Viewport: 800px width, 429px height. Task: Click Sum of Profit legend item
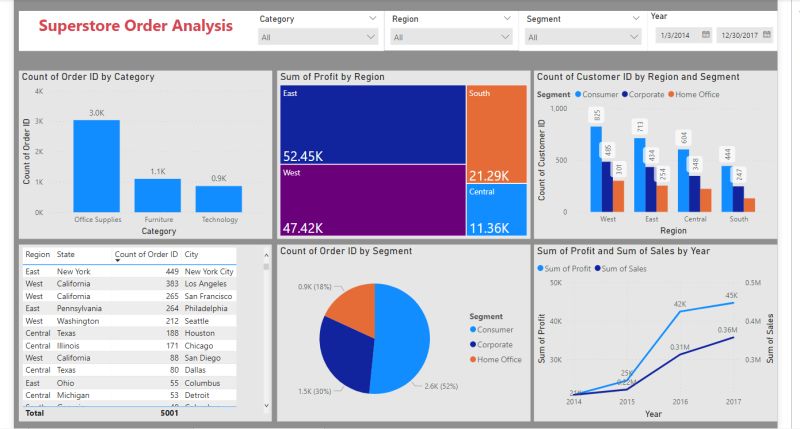coord(564,269)
